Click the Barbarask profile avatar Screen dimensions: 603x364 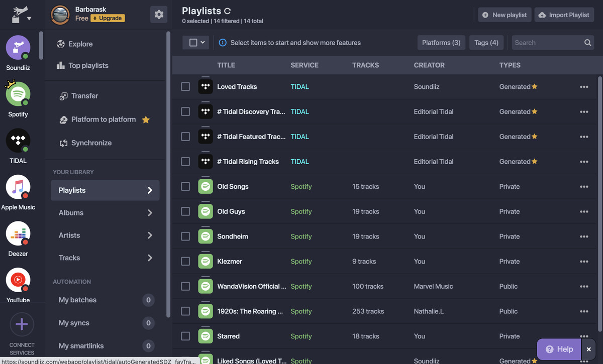(x=60, y=15)
